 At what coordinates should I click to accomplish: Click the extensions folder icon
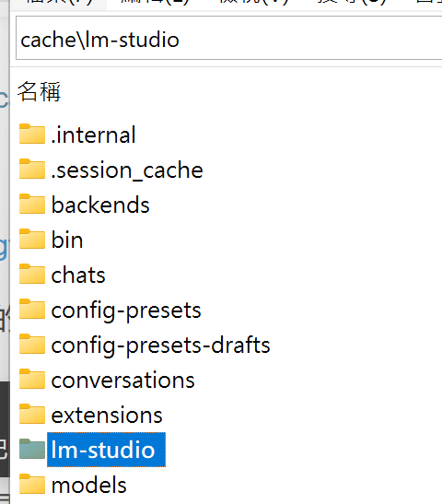tap(32, 414)
